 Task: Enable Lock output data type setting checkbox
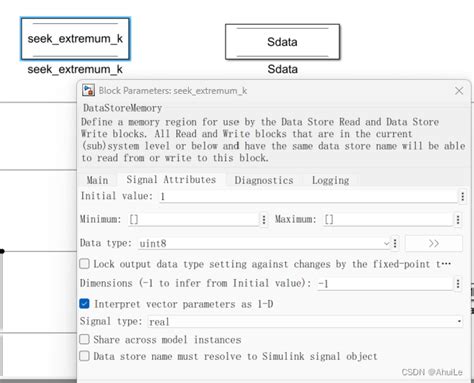click(x=84, y=264)
